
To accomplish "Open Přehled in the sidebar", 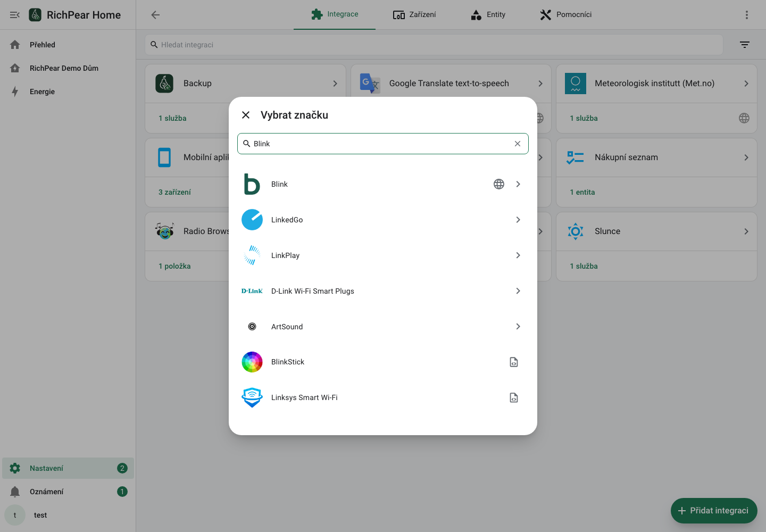I will (68, 45).
